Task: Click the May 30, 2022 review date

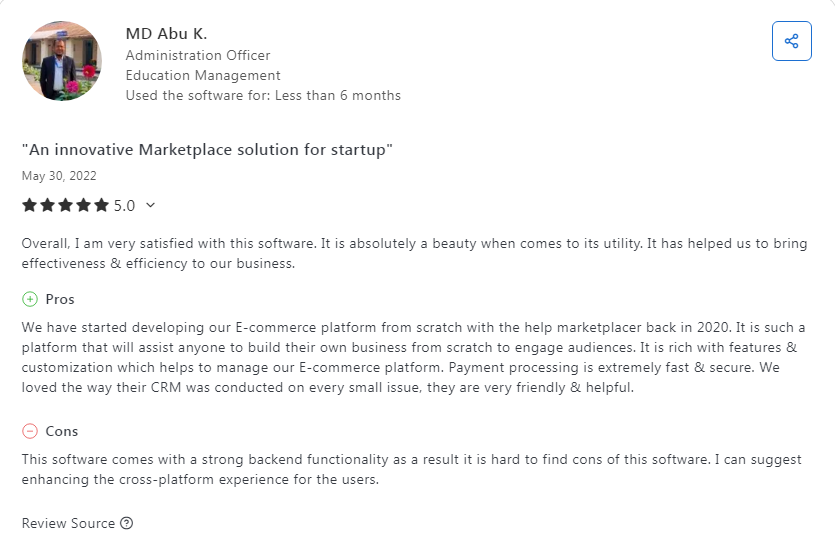Action: [59, 176]
